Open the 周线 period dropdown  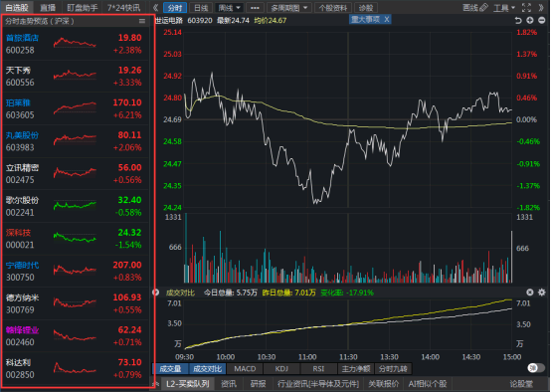(x=230, y=8)
